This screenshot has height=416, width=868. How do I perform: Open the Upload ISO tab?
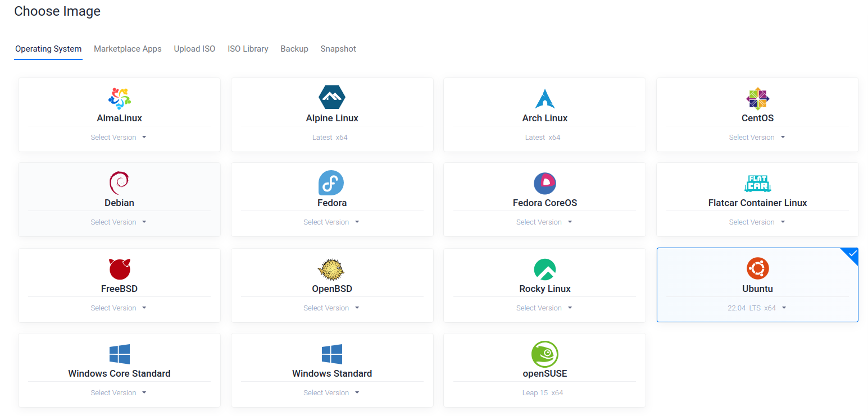coord(194,49)
